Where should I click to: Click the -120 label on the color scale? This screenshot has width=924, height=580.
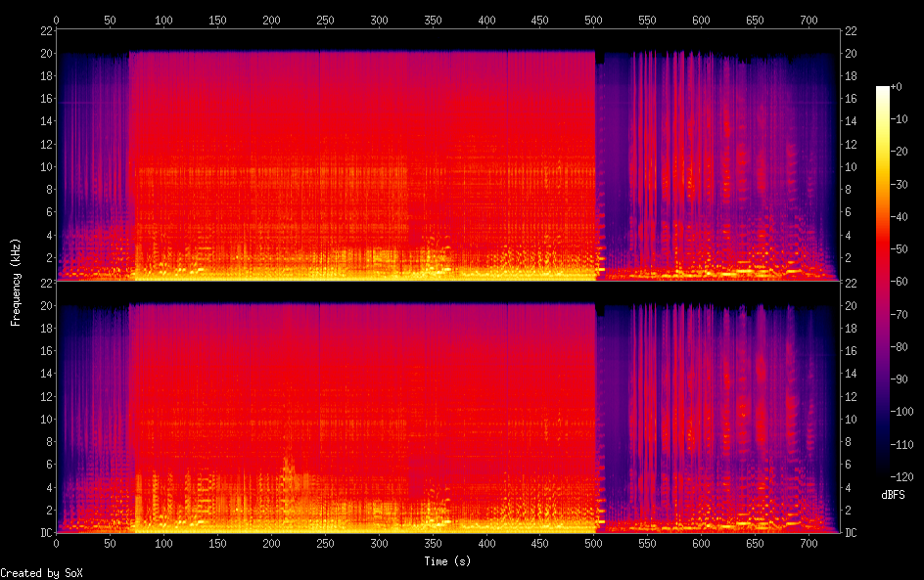point(901,475)
